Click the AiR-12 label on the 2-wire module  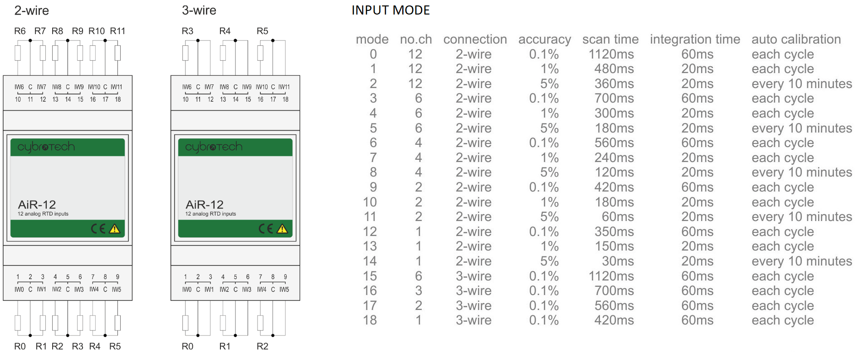click(37, 204)
